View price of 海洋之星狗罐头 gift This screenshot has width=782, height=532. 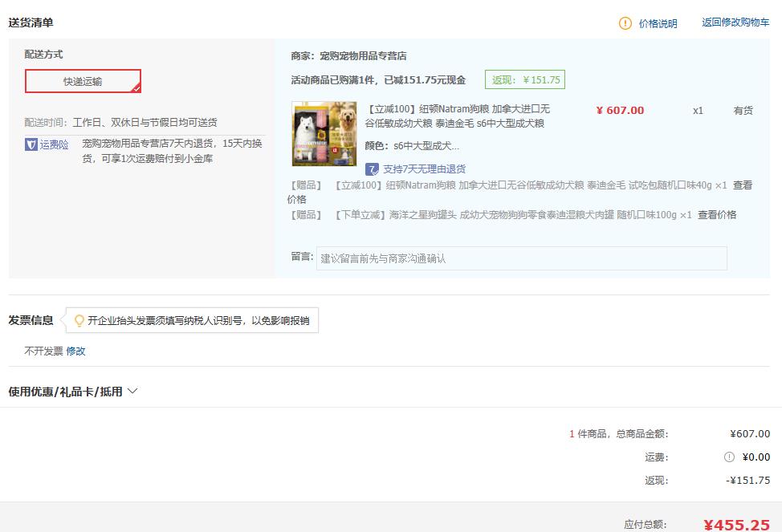717,215
